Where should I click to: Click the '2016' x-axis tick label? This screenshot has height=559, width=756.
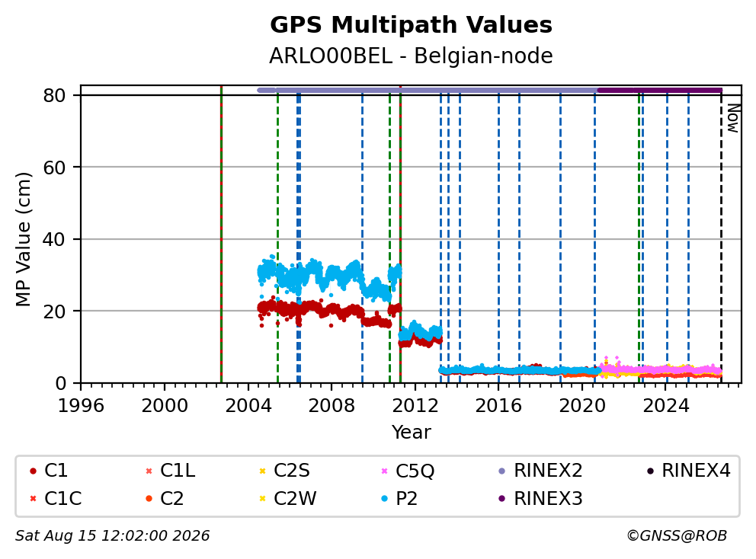[498, 406]
